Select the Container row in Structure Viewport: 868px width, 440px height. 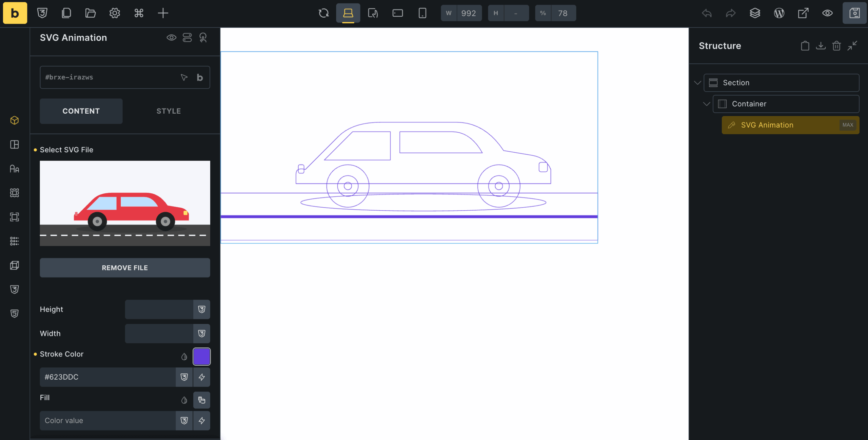coord(786,104)
